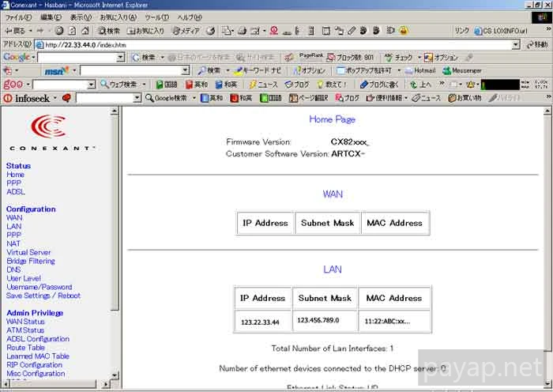
Task: Click Save Settings / Reboot link
Action: click(x=43, y=296)
